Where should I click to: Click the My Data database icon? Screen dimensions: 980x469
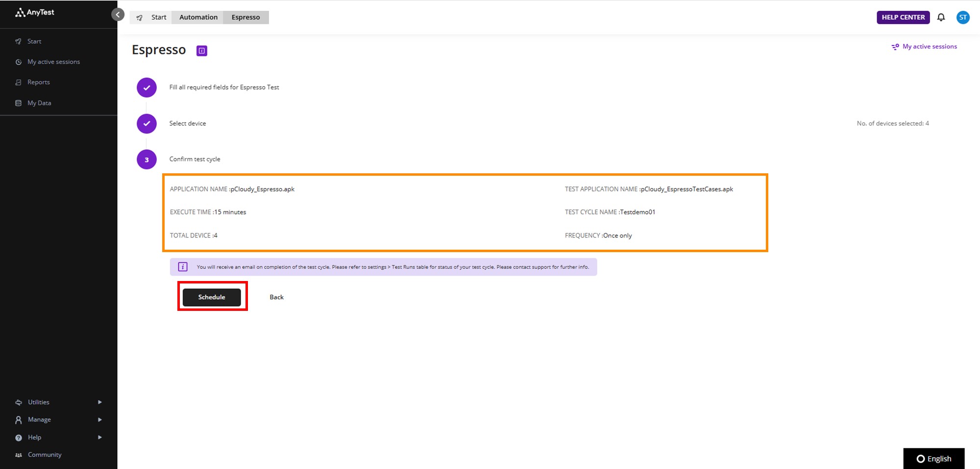pos(18,103)
